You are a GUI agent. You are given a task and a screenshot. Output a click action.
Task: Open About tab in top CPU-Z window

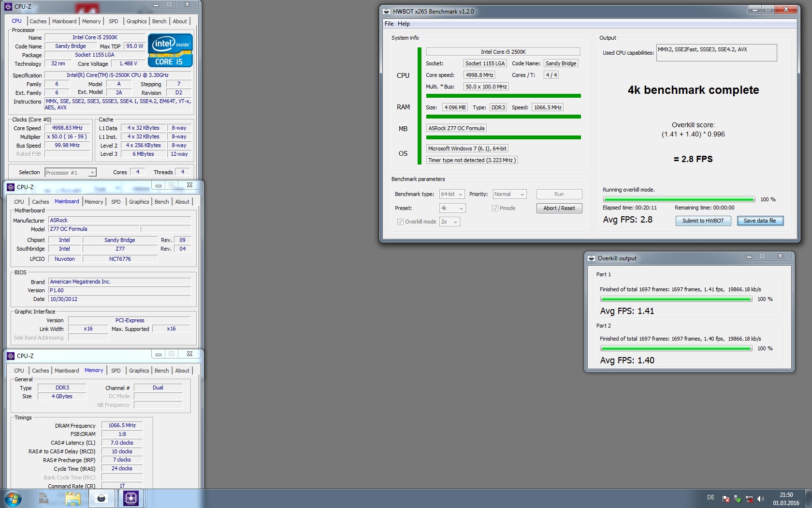[180, 21]
